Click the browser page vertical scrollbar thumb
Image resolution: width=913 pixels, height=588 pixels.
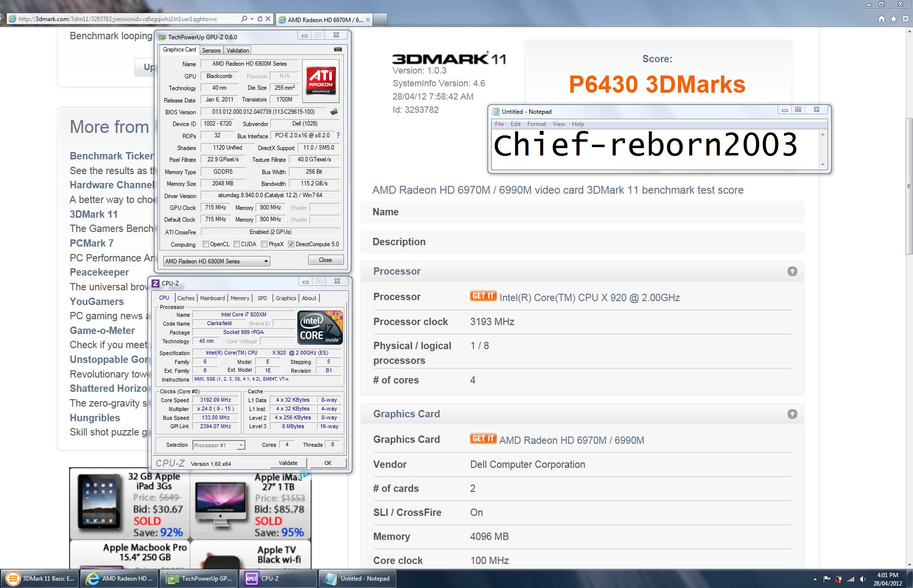pyautogui.click(x=909, y=186)
